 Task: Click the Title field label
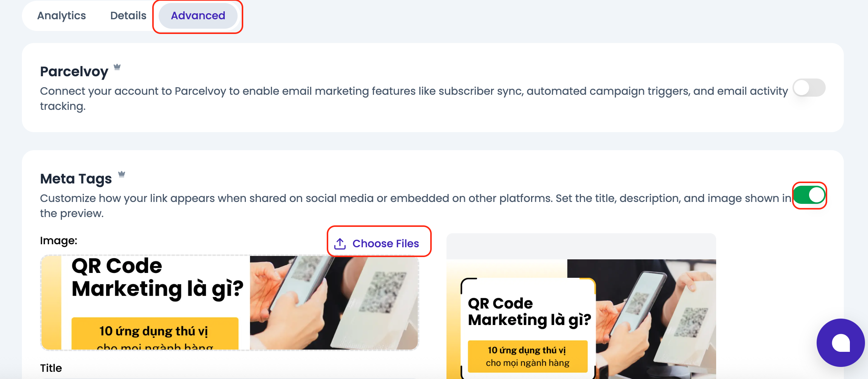pos(51,368)
